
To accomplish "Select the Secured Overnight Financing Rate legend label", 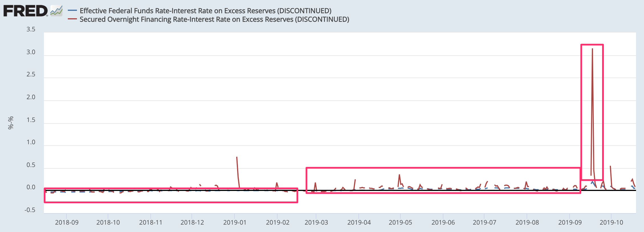I will click(214, 19).
